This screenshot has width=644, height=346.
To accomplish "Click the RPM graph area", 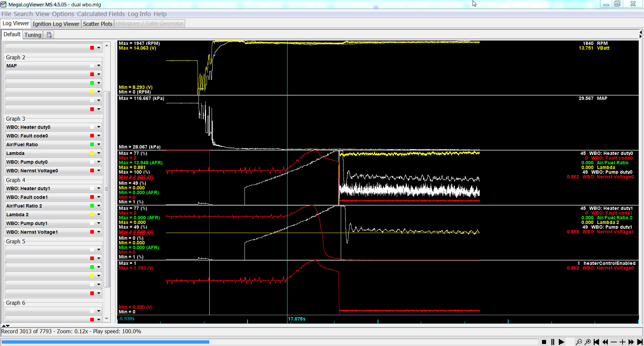I will [378, 68].
